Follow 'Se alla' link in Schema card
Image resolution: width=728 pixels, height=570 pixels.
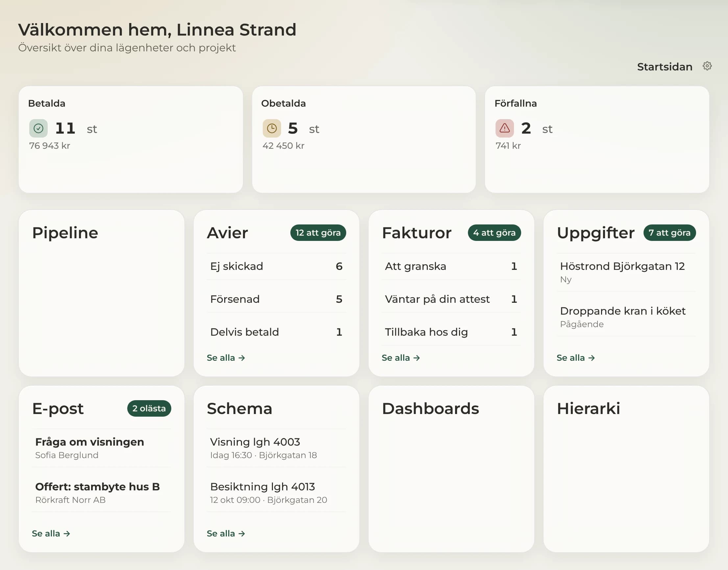[226, 533]
